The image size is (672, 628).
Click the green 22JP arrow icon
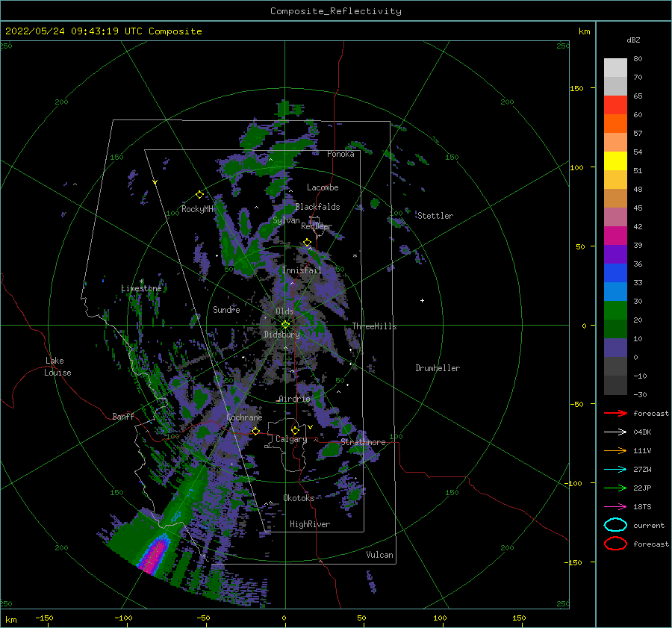point(615,488)
